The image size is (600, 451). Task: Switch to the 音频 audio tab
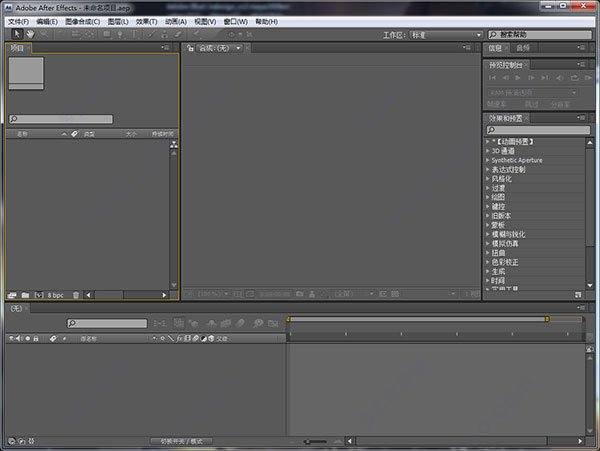pos(523,48)
